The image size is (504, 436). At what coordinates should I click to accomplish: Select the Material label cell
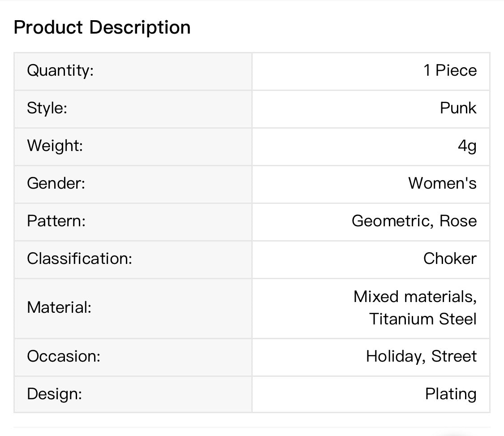click(133, 308)
